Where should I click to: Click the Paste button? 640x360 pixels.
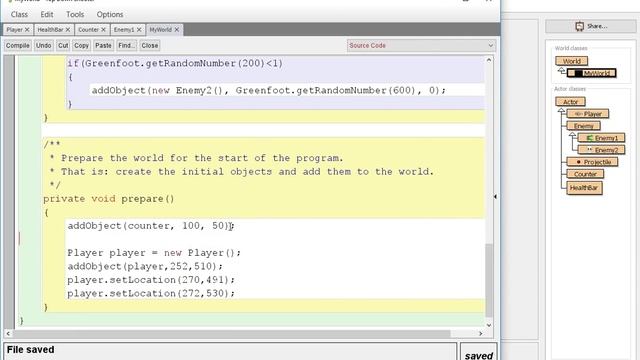103,45
